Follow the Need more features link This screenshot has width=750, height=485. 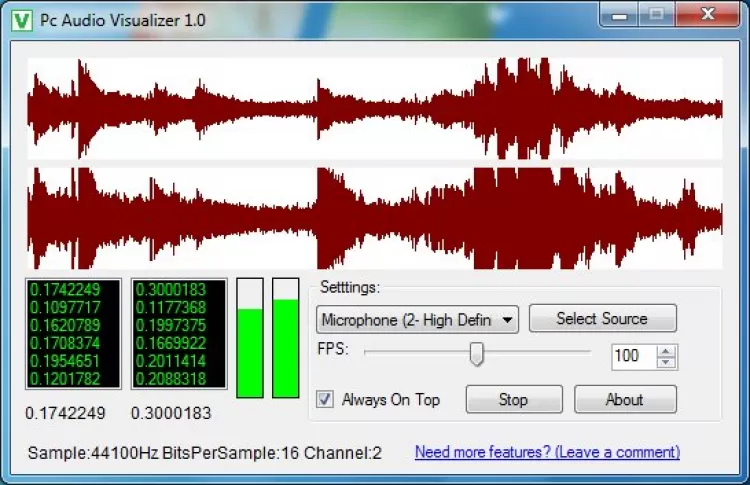tap(547, 452)
